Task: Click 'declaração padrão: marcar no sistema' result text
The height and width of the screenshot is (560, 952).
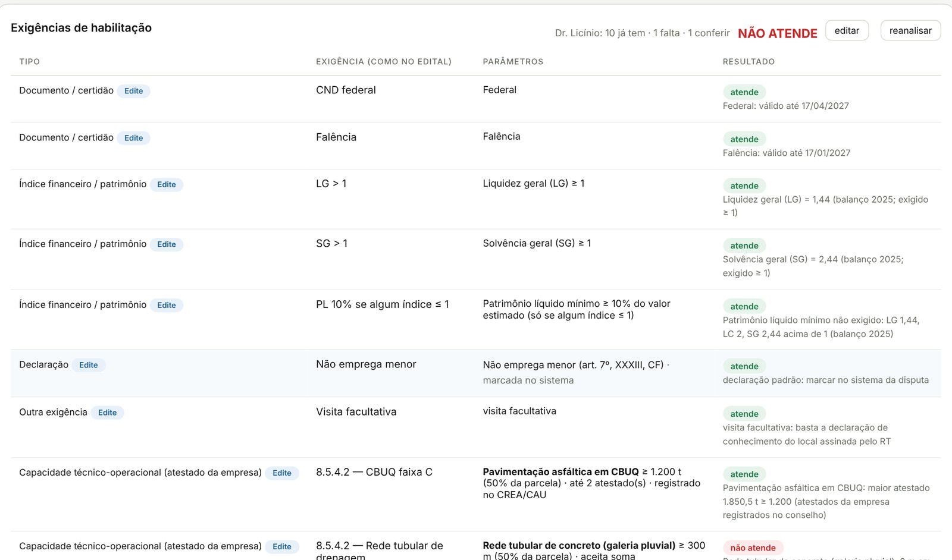Action: click(x=825, y=380)
